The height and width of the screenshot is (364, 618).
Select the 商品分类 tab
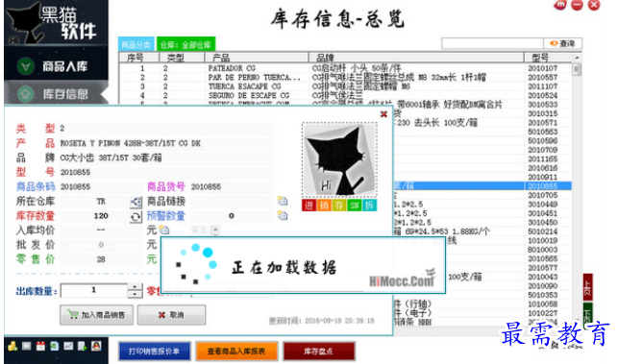pyautogui.click(x=136, y=44)
